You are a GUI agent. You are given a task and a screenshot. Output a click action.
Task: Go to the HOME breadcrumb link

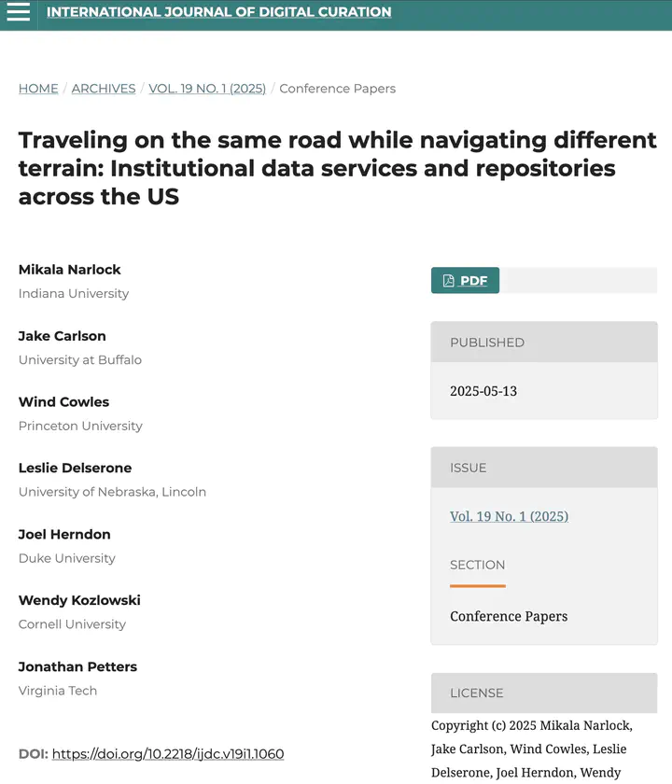point(38,89)
